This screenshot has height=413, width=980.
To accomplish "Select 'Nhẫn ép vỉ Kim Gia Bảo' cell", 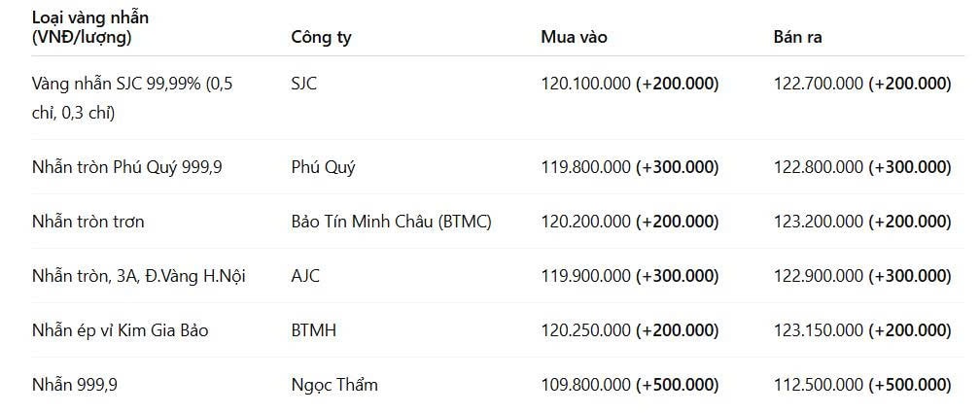I will tap(120, 330).
